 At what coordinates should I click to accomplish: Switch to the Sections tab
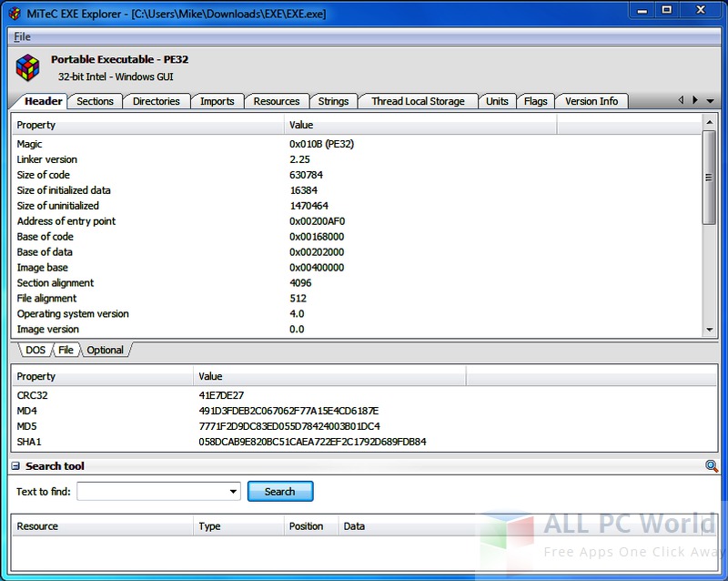[93, 101]
